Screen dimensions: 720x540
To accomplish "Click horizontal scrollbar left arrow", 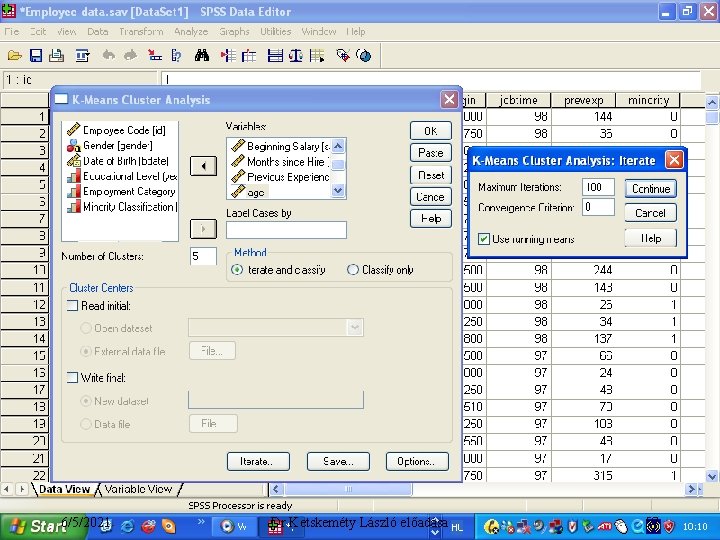I will [x=276, y=489].
